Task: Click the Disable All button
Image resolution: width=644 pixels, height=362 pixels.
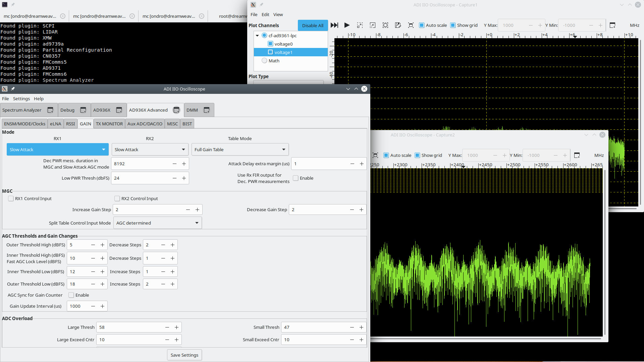Action: coord(313,25)
